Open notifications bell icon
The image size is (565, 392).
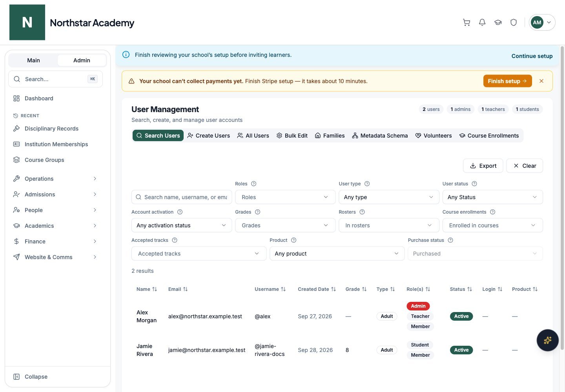click(x=482, y=22)
